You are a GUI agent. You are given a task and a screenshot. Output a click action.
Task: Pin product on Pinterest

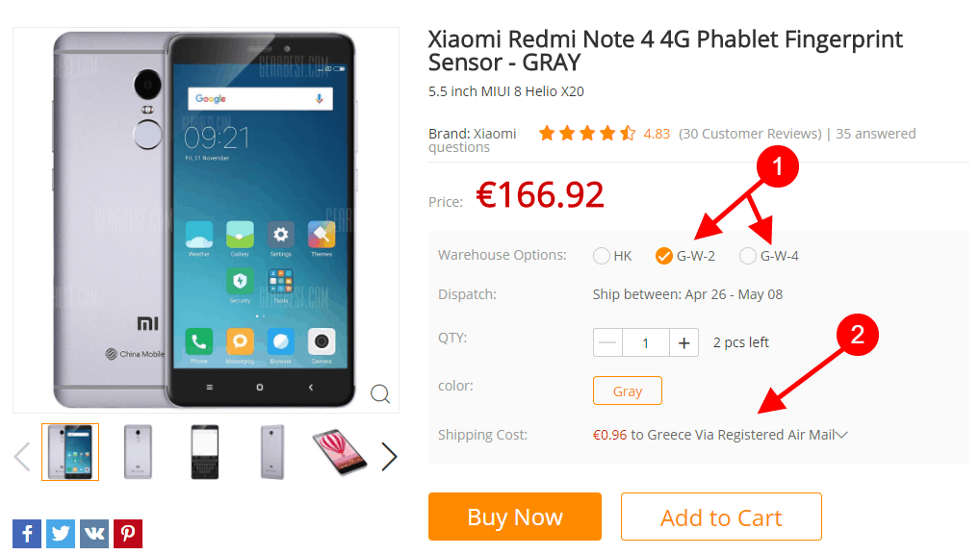click(x=128, y=533)
